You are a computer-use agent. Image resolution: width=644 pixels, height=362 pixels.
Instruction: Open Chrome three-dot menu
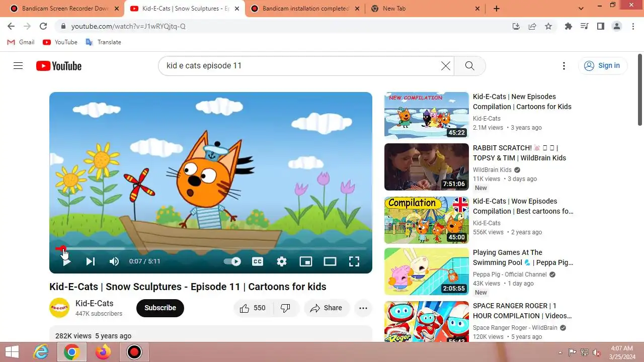click(x=633, y=26)
